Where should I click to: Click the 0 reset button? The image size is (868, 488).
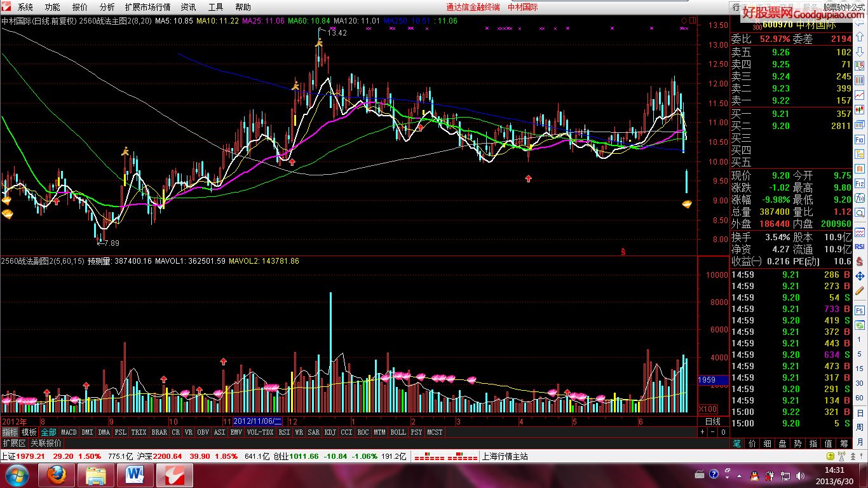[x=722, y=432]
